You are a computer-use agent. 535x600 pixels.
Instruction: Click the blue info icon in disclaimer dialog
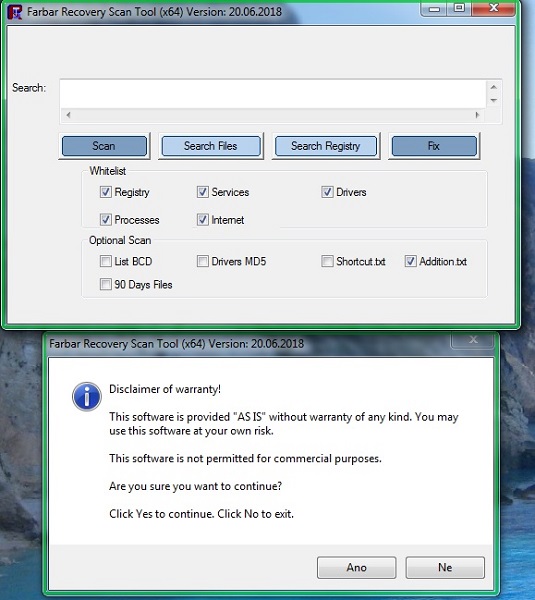point(87,396)
